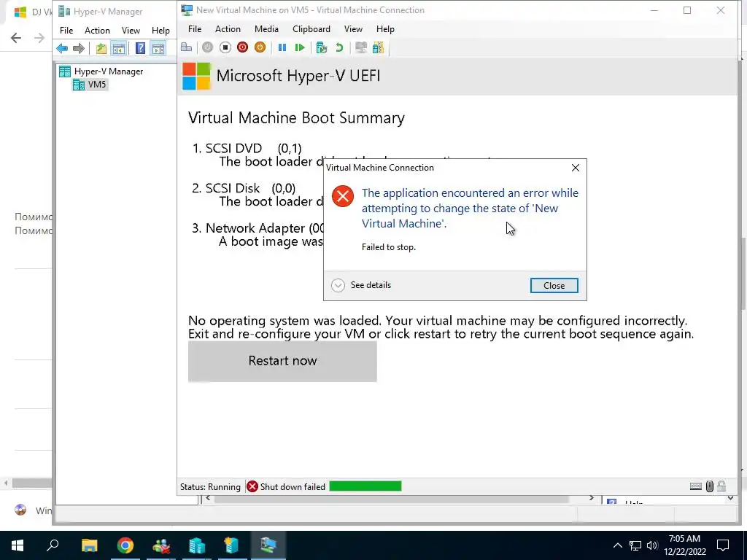The width and height of the screenshot is (747, 560).
Task: Send Ctrl+Alt+Del via toolbar icon
Action: click(186, 47)
